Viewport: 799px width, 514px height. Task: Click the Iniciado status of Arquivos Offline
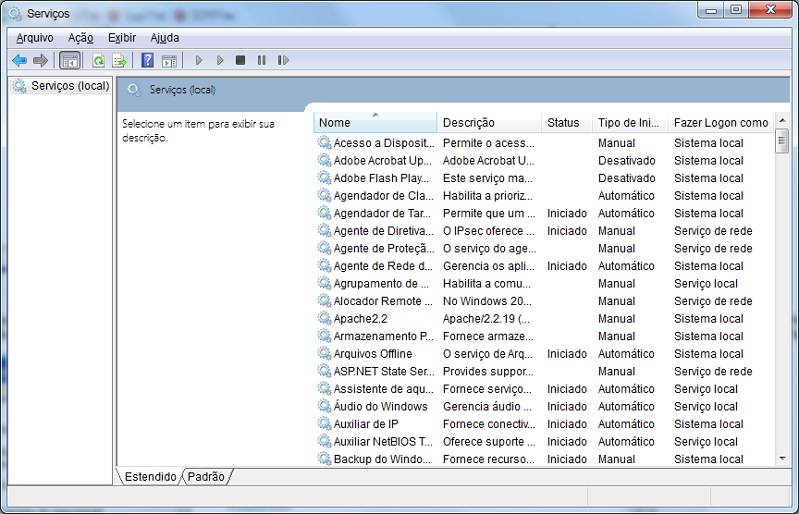click(x=567, y=354)
